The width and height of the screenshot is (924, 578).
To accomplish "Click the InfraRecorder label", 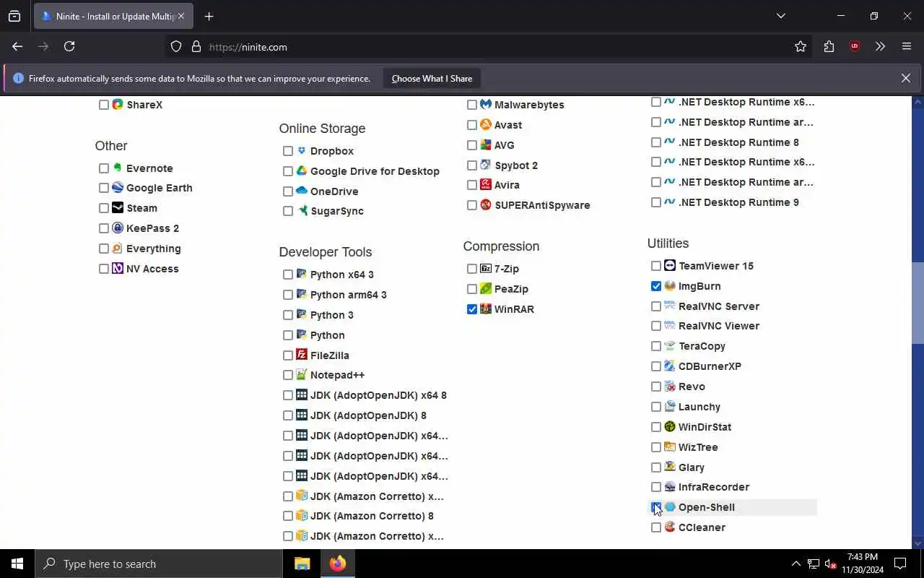I will coord(714,487).
